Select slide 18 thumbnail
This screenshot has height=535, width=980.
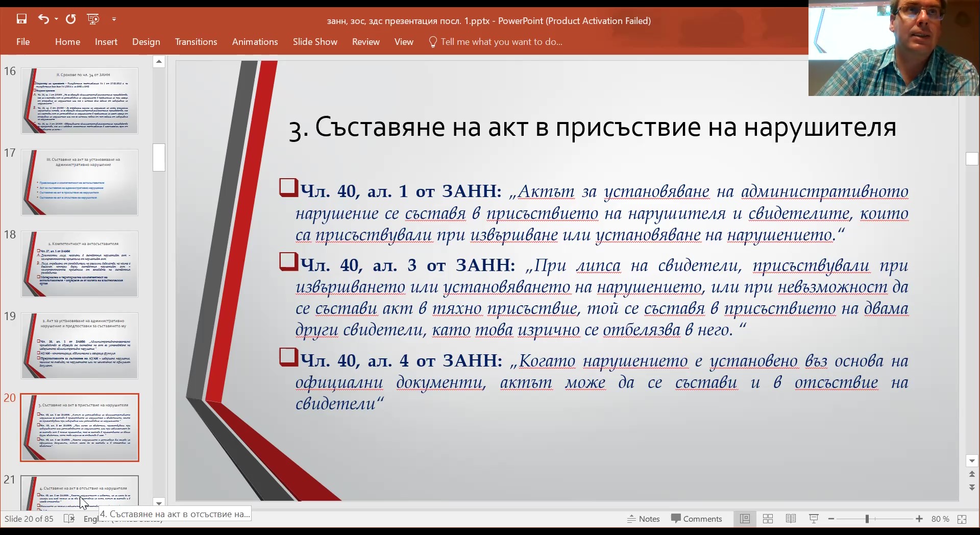pos(80,264)
